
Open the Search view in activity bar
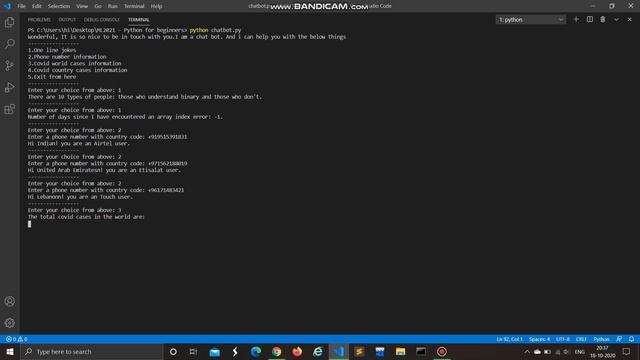click(9, 44)
